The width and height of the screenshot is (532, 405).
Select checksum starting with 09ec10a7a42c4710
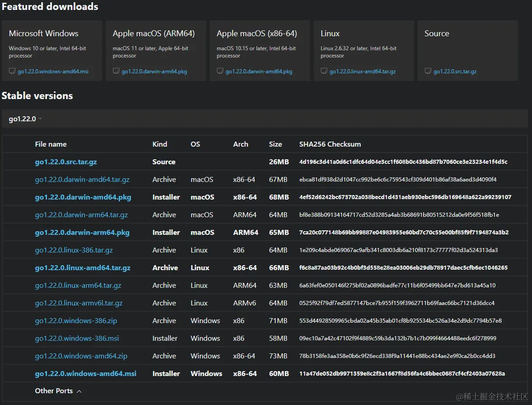pyautogui.click(x=398, y=339)
